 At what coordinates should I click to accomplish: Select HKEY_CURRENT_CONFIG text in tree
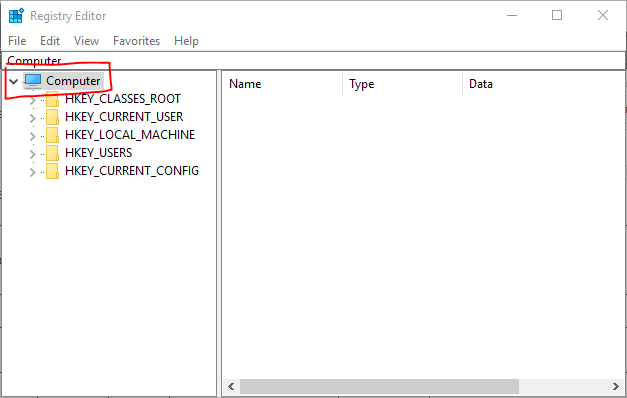[132, 171]
